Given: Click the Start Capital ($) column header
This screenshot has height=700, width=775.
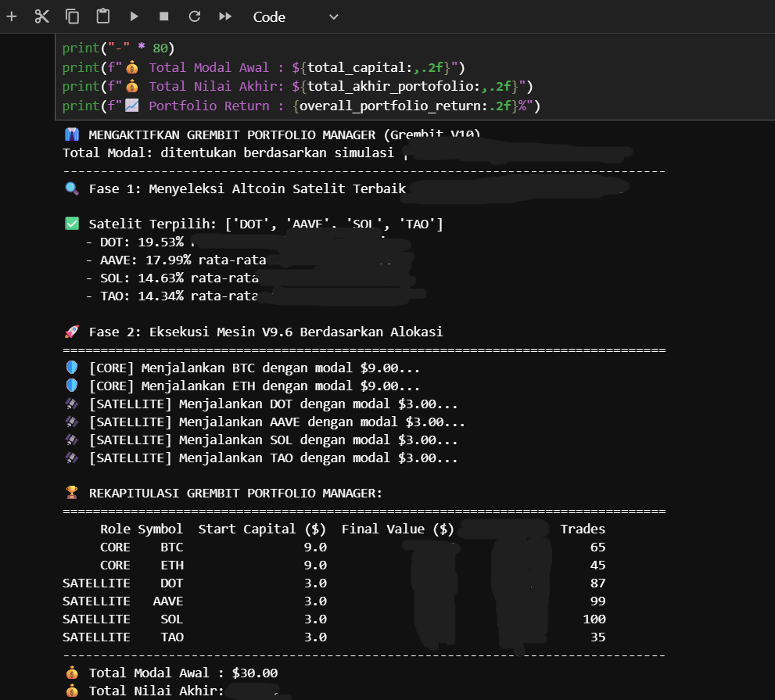Looking at the screenshot, I should pyautogui.click(x=262, y=529).
